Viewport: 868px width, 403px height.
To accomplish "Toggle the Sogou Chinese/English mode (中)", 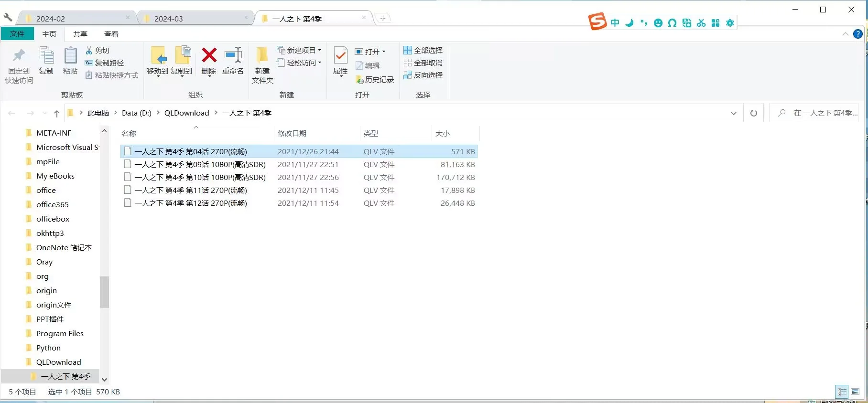I will coord(615,22).
